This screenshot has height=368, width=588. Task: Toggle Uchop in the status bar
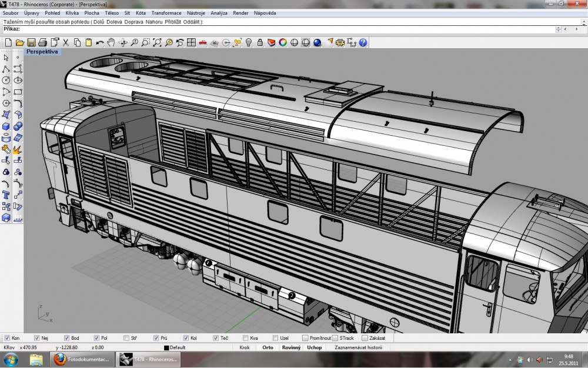[314, 348]
